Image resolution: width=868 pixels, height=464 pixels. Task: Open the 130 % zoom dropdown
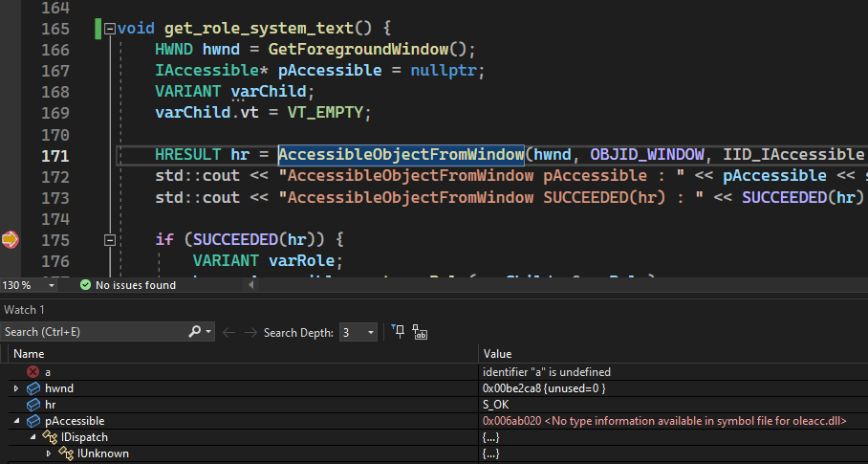pyautogui.click(x=51, y=285)
